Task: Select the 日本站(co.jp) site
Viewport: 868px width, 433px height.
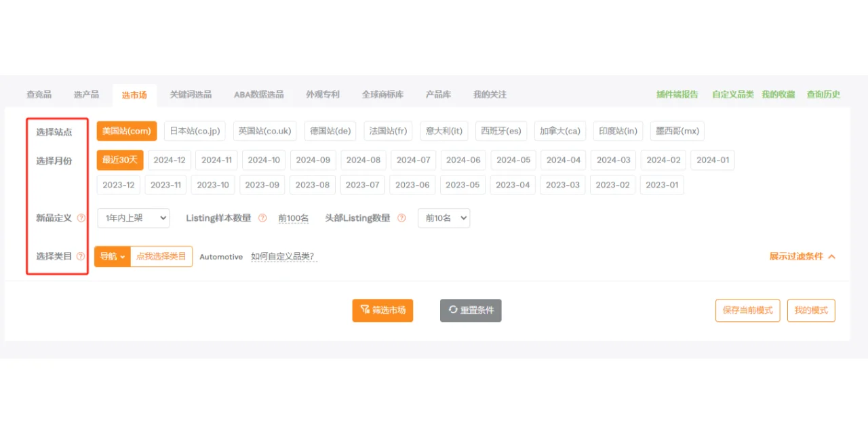Action: (195, 131)
